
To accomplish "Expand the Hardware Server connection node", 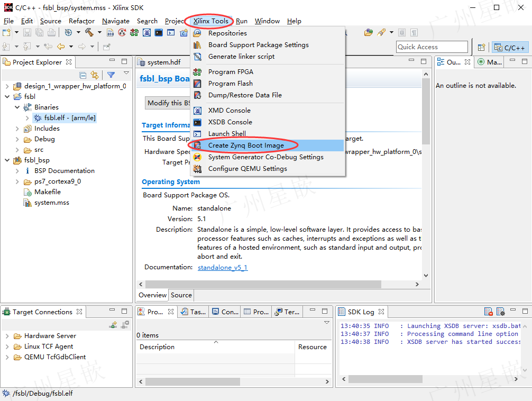I will click(x=7, y=336).
